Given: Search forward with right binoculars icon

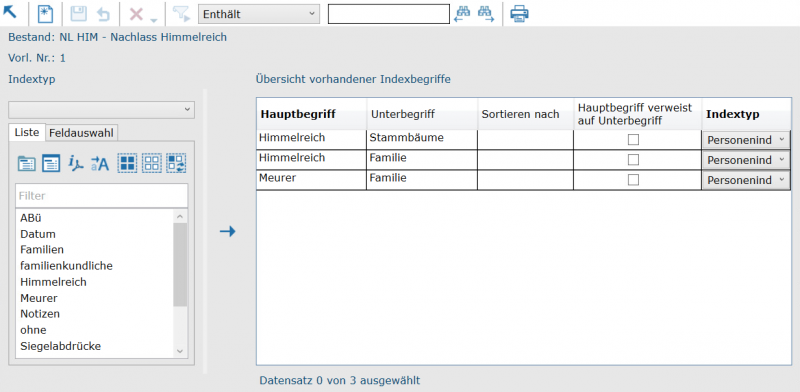Looking at the screenshot, I should (486, 14).
